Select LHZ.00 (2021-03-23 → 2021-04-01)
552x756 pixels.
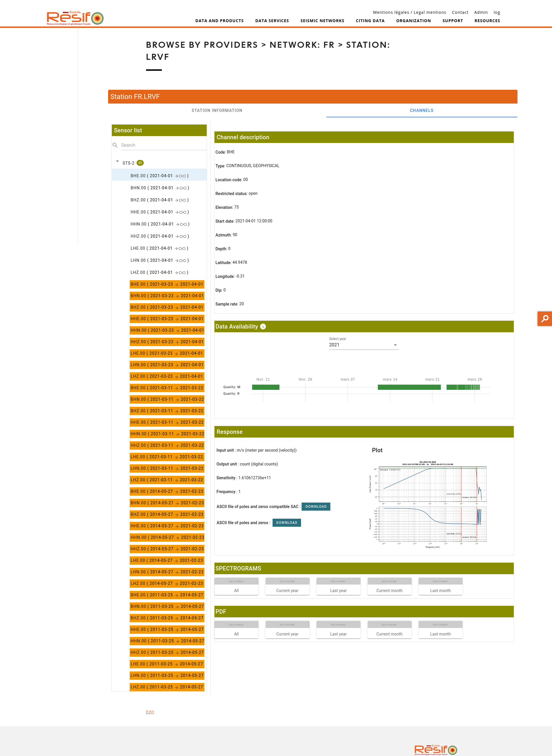point(167,376)
